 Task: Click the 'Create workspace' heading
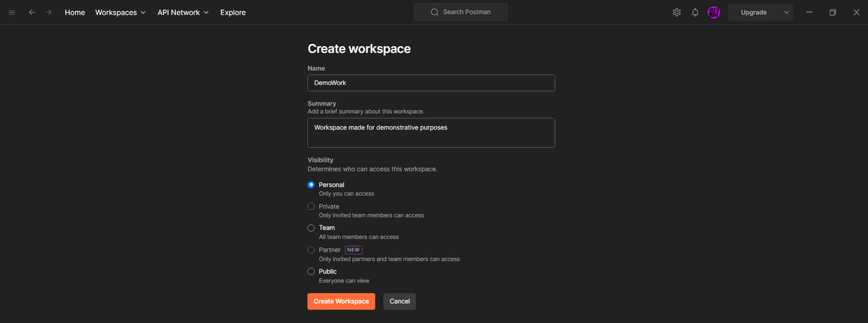coord(359,49)
